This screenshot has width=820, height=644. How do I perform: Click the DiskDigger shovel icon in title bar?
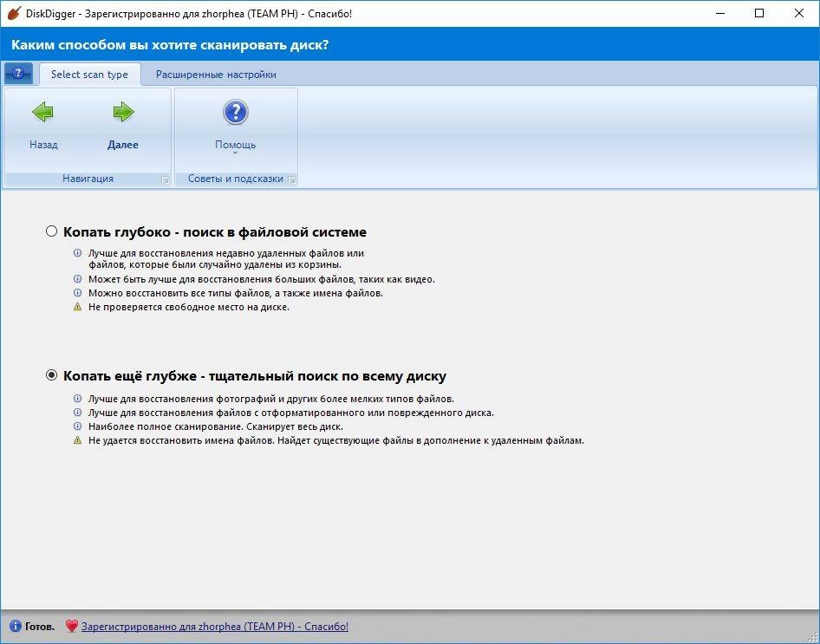click(x=14, y=13)
